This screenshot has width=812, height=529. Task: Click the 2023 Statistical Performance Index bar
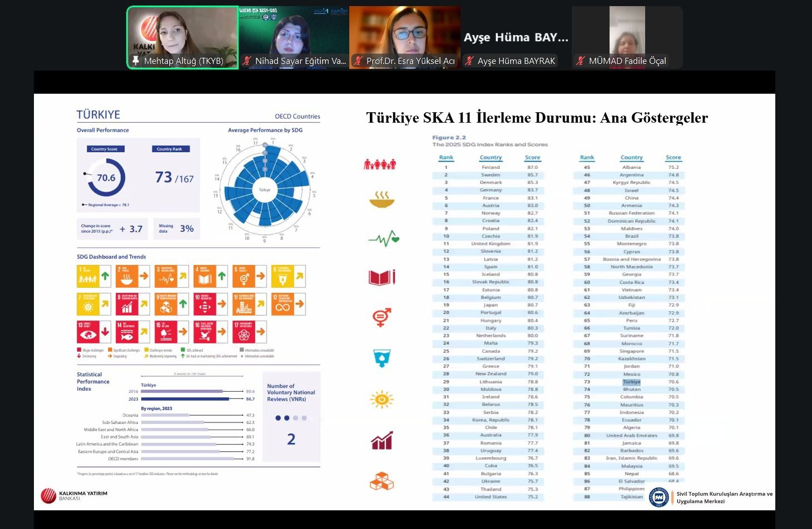(x=185, y=398)
